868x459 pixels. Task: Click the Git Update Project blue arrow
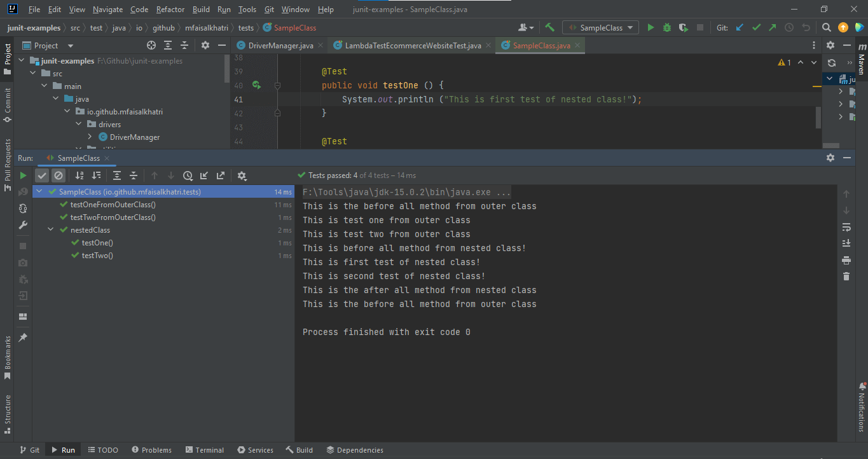(740, 27)
